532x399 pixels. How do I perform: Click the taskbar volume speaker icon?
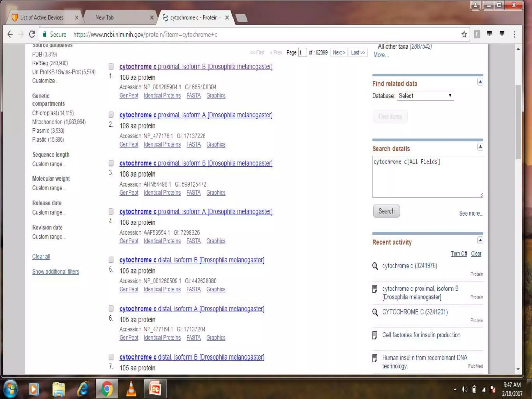[x=464, y=389]
